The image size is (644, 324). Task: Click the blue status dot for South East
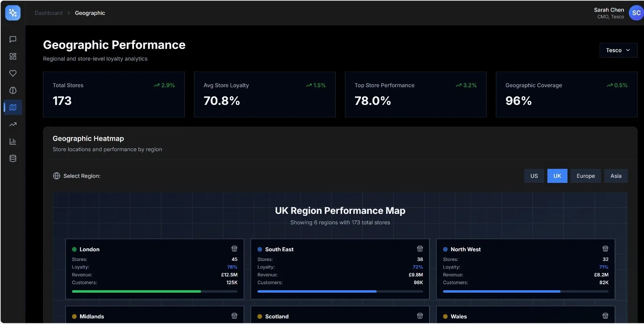click(260, 249)
